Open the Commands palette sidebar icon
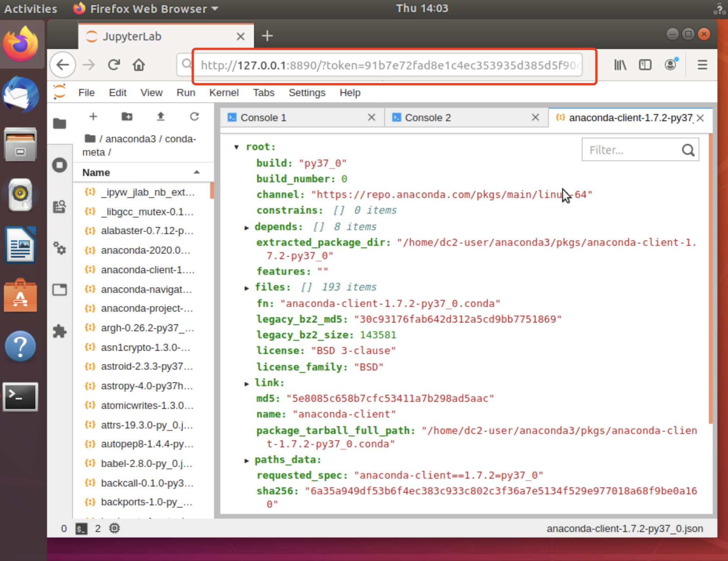Screen dimensions: 728x561 60,207
